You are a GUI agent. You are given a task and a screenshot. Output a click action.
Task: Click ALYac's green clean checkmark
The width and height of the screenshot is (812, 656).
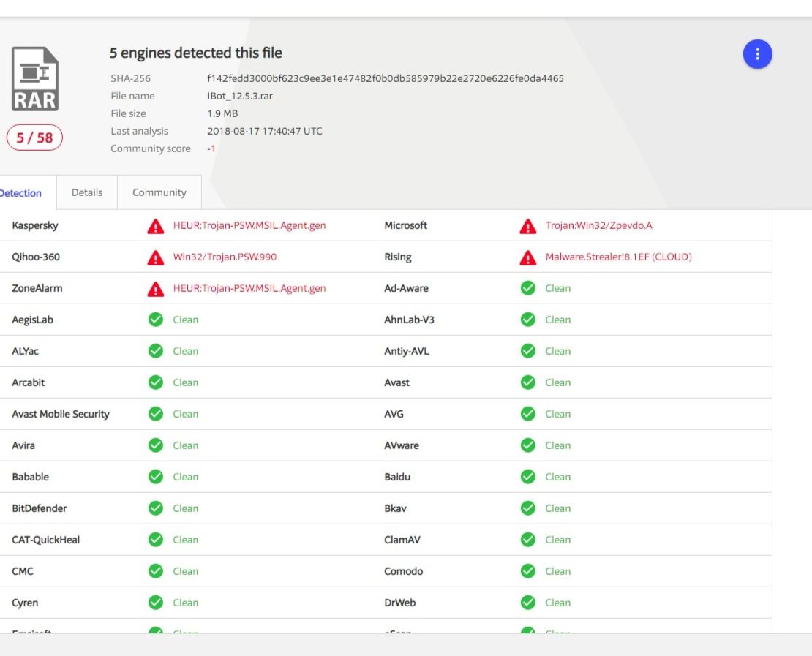tap(155, 351)
